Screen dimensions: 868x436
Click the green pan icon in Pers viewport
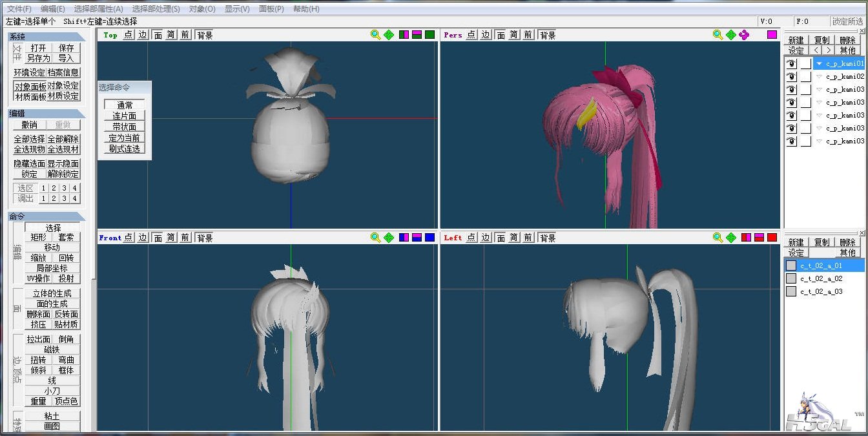click(x=730, y=35)
